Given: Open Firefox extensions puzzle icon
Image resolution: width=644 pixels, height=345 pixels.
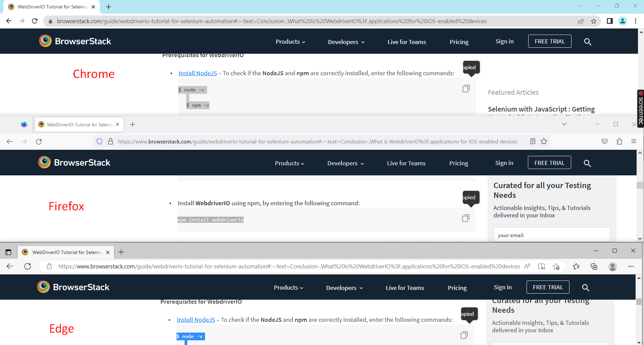Looking at the screenshot, I should [619, 141].
